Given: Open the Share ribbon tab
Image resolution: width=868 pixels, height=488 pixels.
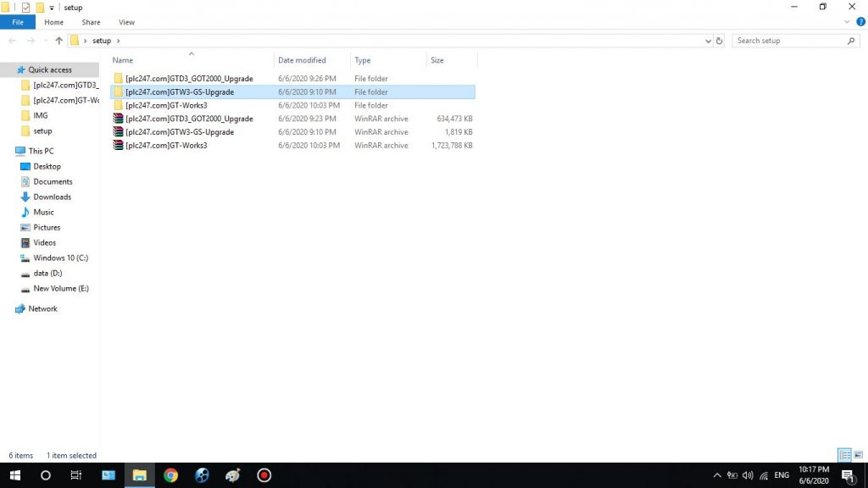Looking at the screenshot, I should (x=91, y=22).
